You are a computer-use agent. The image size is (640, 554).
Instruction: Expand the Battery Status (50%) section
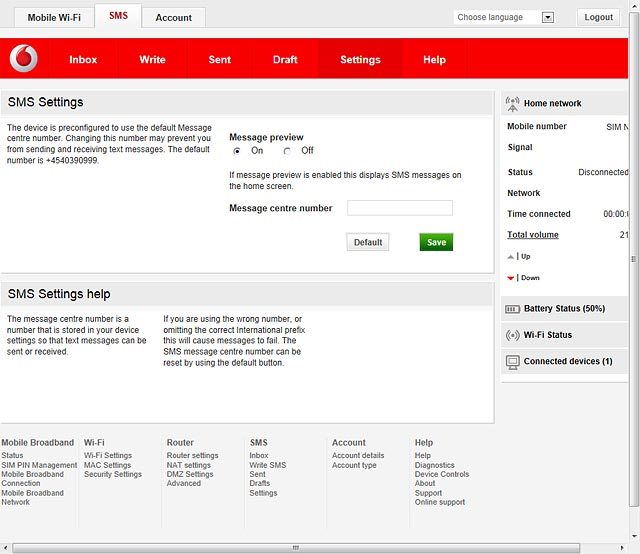coord(564,309)
